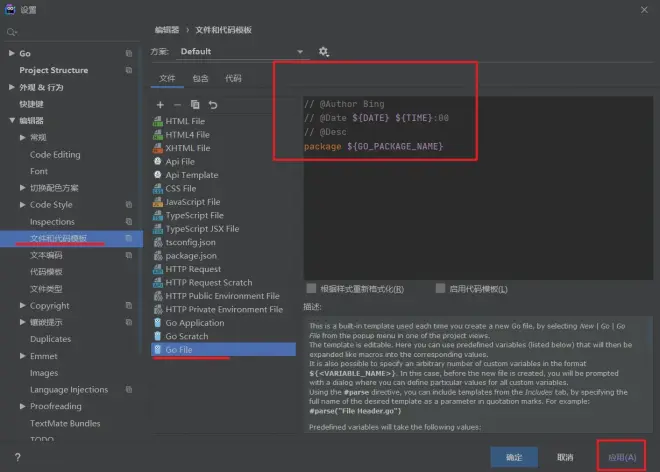Select the HTTP Request template icon
Image resolution: width=660 pixels, height=472 pixels.
coord(158,269)
